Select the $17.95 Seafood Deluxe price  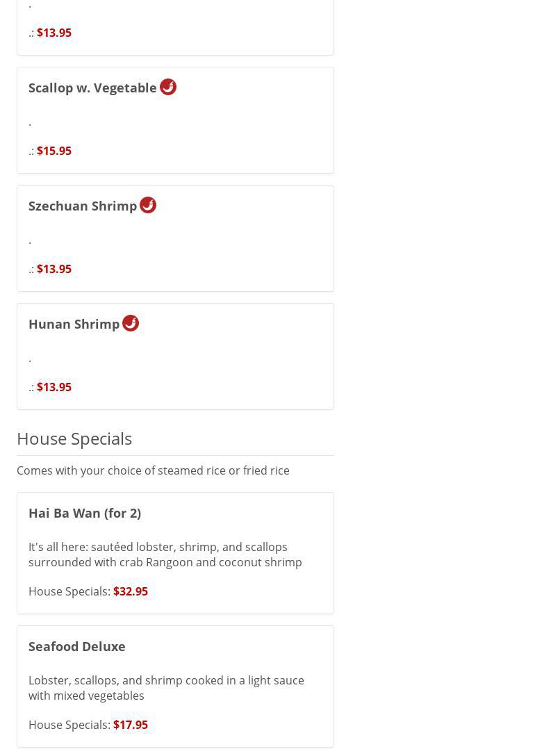[131, 725]
